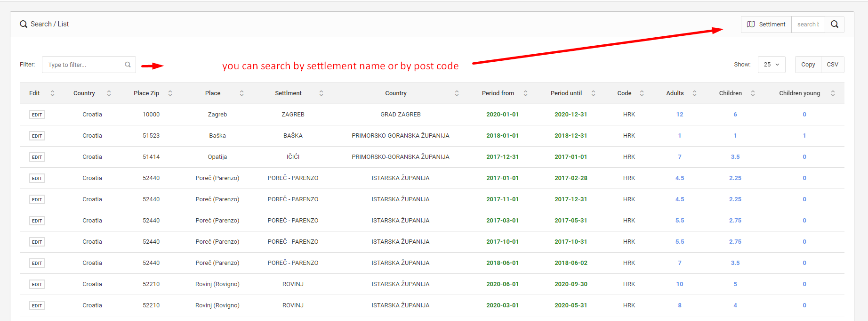Sort by the first Country column
The height and width of the screenshot is (321, 868).
[109, 93]
